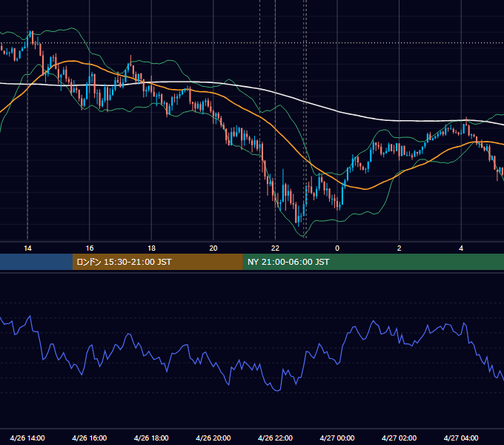Click the 4 hour label on price chart axis
Image resolution: width=504 pixels, height=445 pixels.
461,248
